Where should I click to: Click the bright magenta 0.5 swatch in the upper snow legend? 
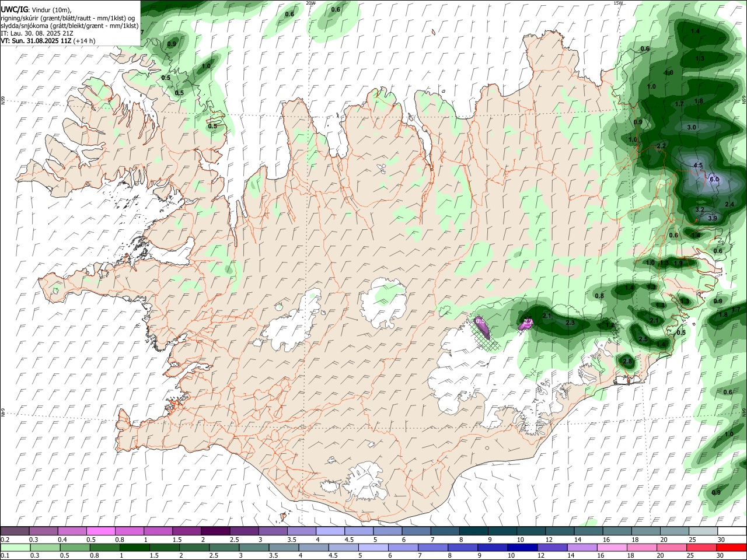101,531
